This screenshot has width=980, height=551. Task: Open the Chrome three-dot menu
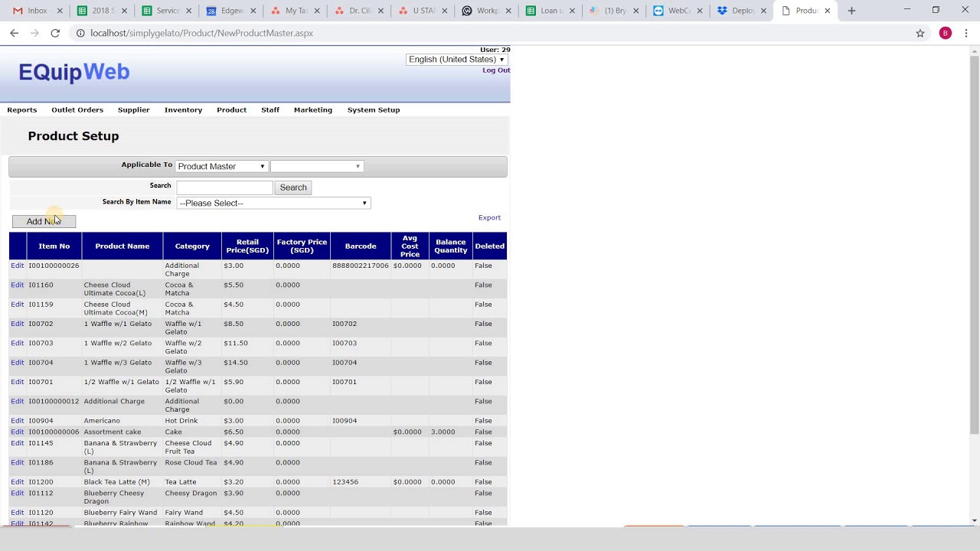coord(967,33)
